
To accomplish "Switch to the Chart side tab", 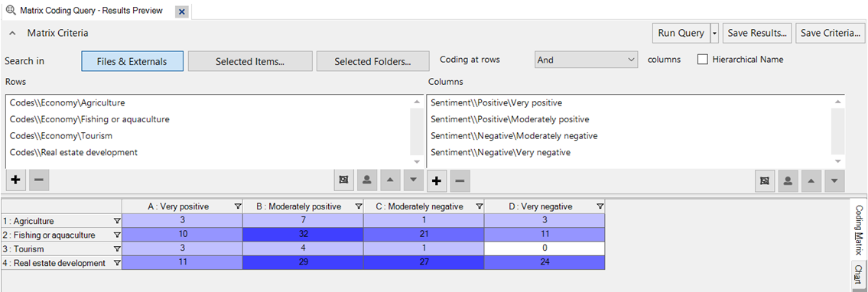I will [858, 274].
